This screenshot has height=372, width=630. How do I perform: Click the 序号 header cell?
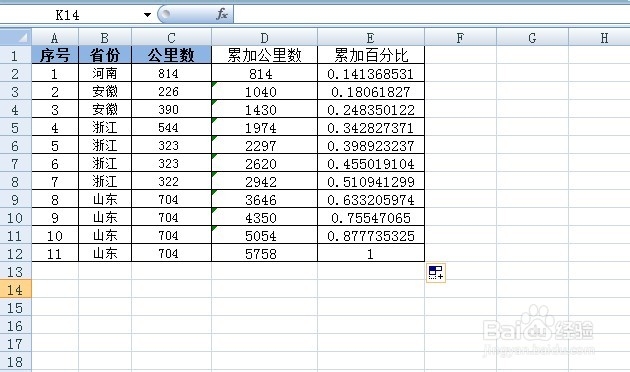(55, 55)
